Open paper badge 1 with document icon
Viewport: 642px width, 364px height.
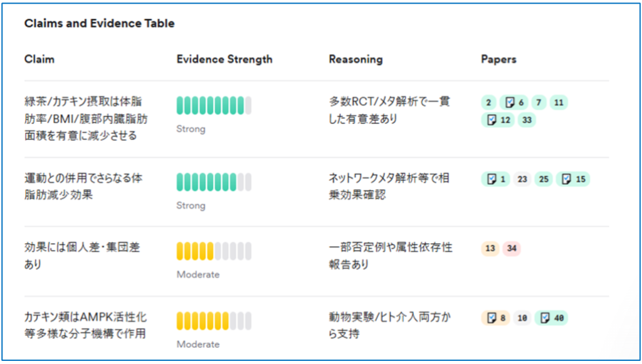(x=495, y=179)
